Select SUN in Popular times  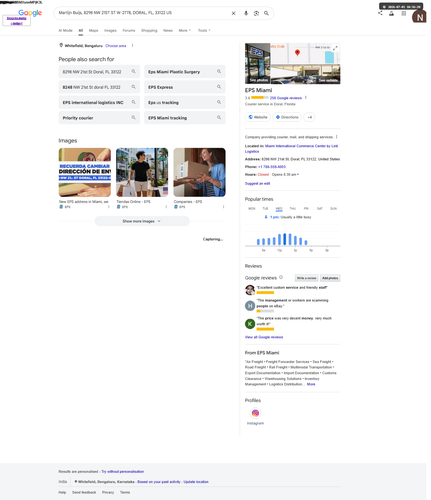point(333,209)
